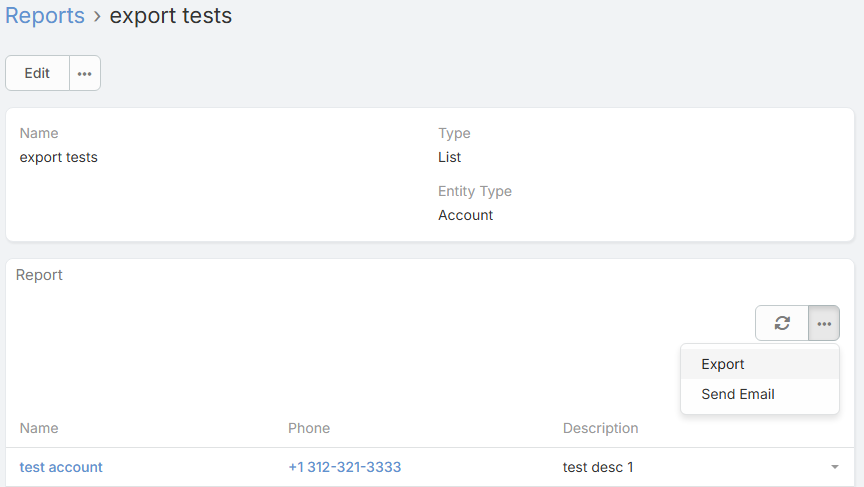This screenshot has height=487, width=864.
Task: Click the Type field value 'List'
Action: point(450,157)
